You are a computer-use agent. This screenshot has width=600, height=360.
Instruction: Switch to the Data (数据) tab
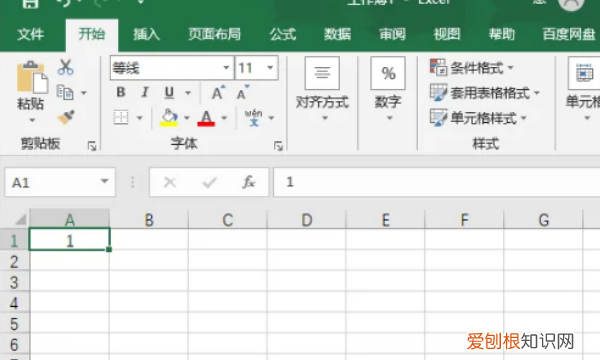[338, 34]
